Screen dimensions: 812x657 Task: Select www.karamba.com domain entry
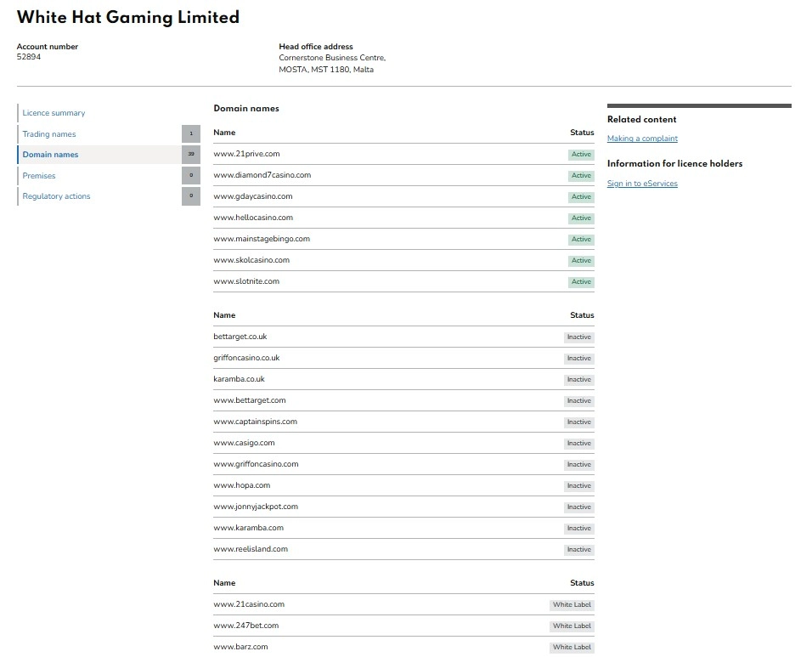(249, 528)
